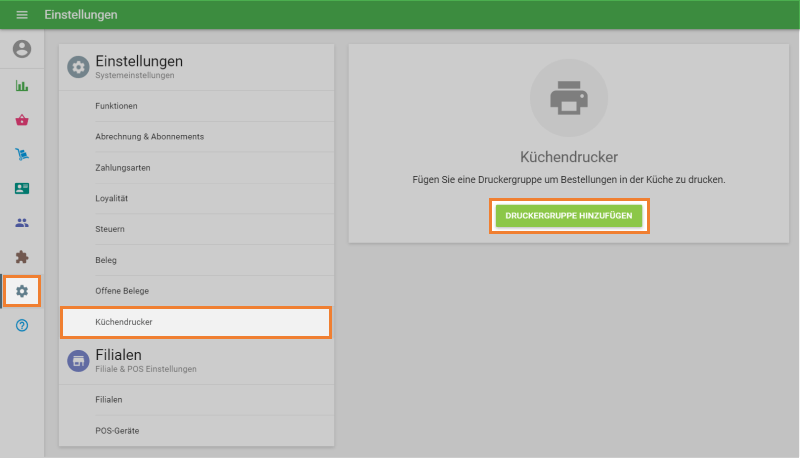Click the Systemeinstellungen subtitle
This screenshot has height=458, width=800.
tap(135, 75)
